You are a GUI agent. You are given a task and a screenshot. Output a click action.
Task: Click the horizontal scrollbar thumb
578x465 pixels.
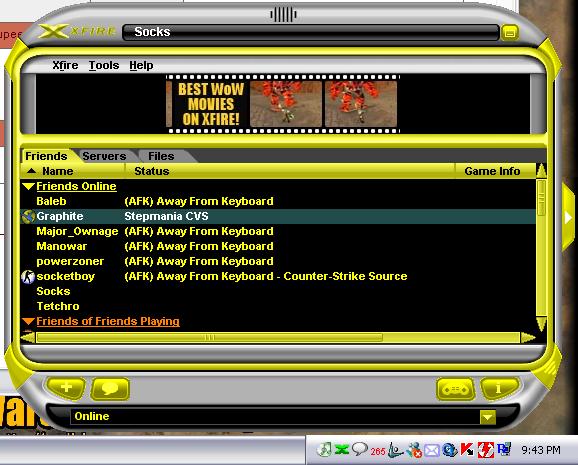tap(209, 337)
